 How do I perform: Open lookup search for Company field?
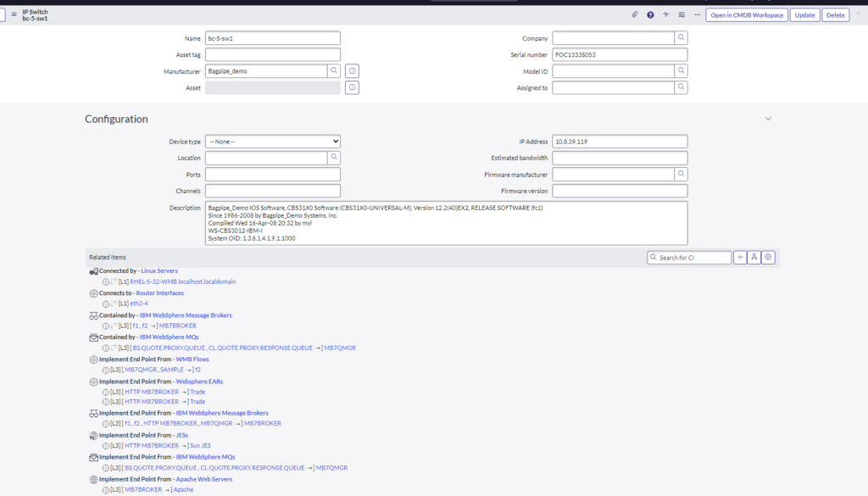[x=681, y=38]
